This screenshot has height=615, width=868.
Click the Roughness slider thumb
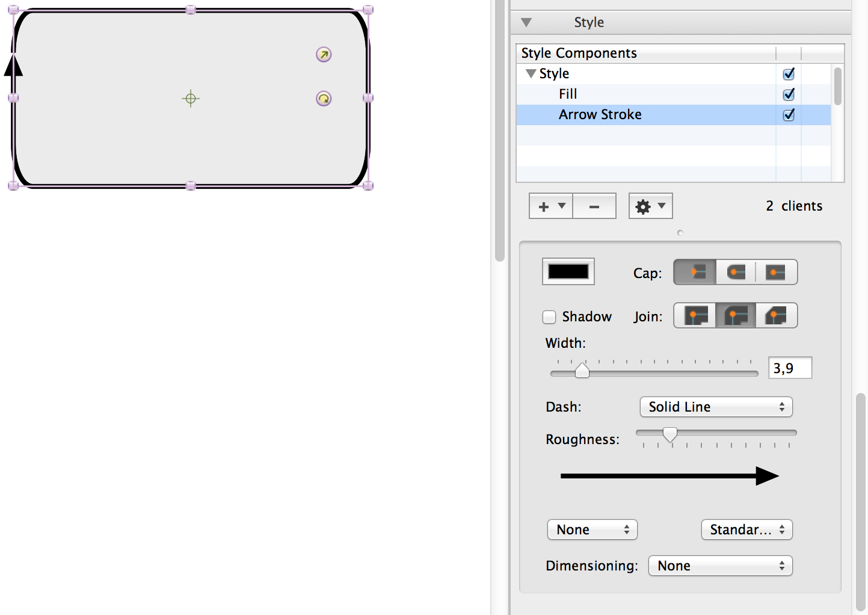pyautogui.click(x=670, y=434)
